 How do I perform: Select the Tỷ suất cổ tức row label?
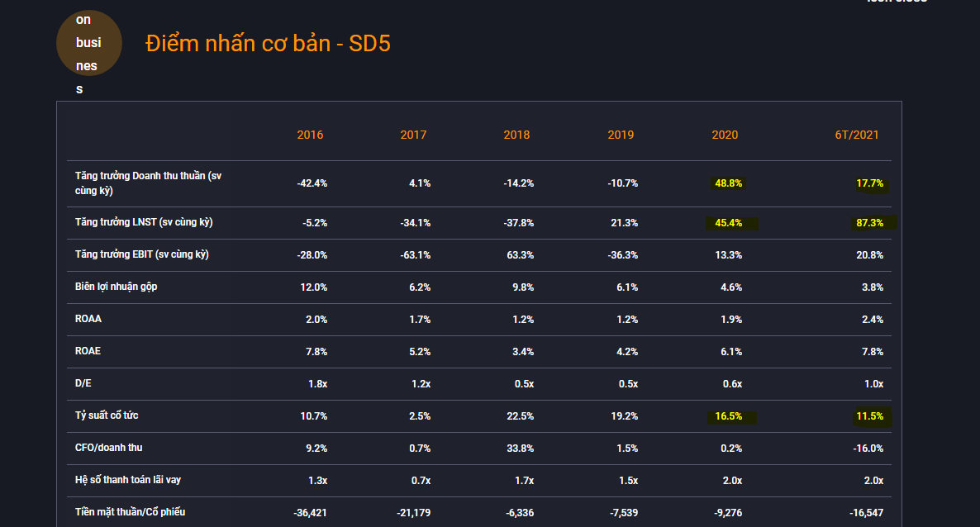(107, 415)
